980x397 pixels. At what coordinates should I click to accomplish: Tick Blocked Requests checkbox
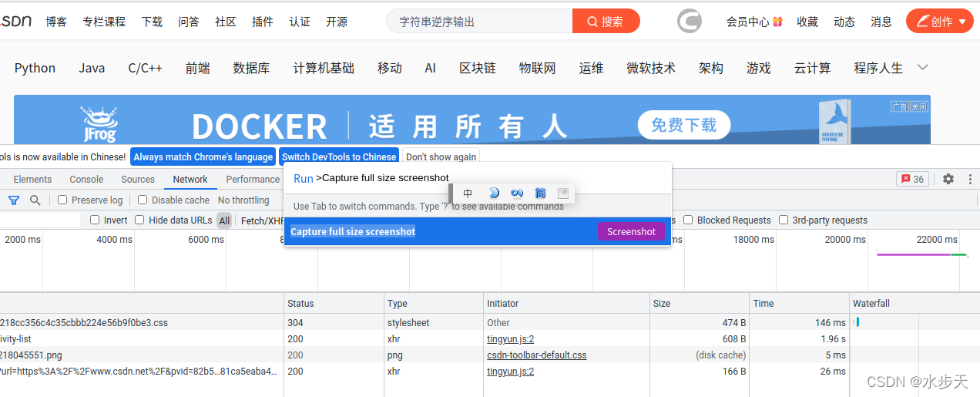[688, 220]
